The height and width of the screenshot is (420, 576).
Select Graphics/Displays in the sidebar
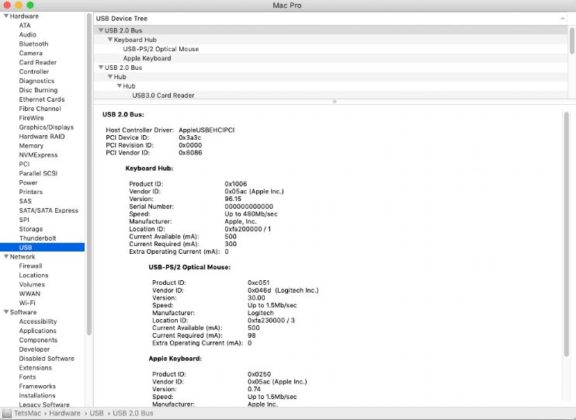tap(46, 127)
